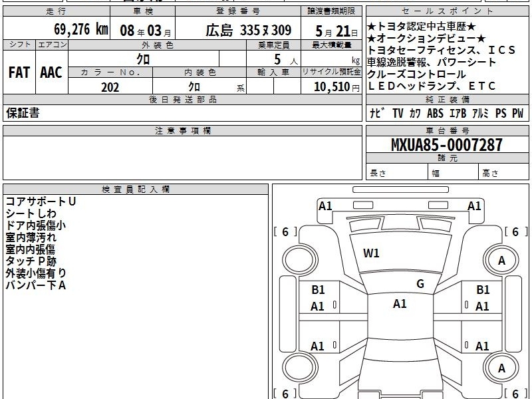Select the transfer deadline 5月21日
This screenshot has height=399, width=532.
(x=336, y=31)
